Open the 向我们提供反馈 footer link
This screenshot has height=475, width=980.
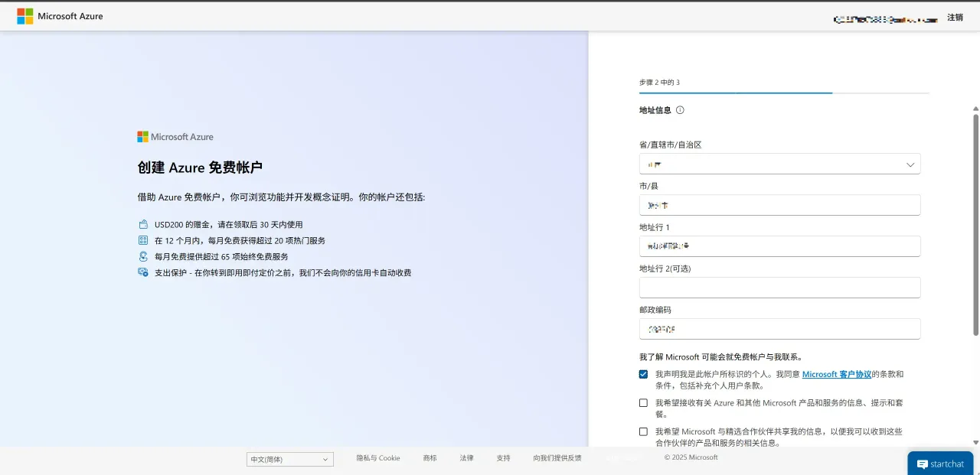click(557, 458)
